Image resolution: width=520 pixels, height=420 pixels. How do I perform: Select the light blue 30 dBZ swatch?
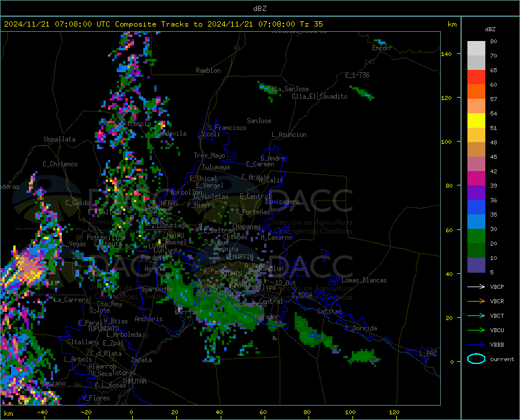[476, 222]
